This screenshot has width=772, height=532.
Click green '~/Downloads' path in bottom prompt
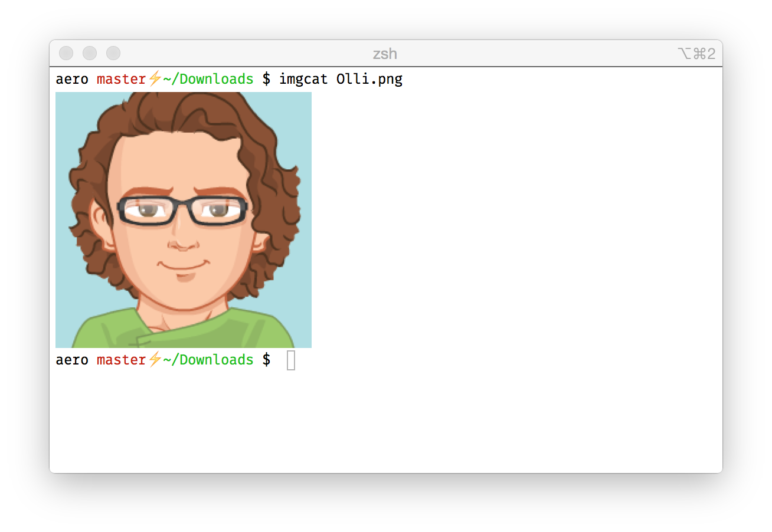(x=208, y=360)
